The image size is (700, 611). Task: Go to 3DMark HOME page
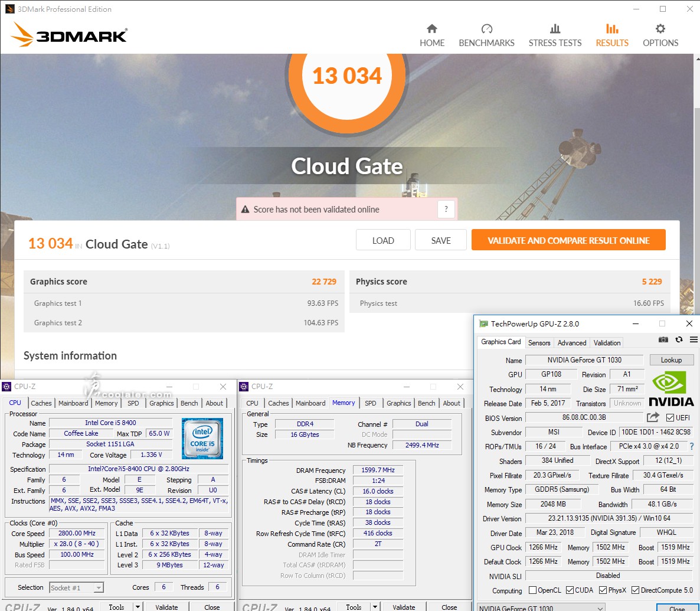point(431,36)
